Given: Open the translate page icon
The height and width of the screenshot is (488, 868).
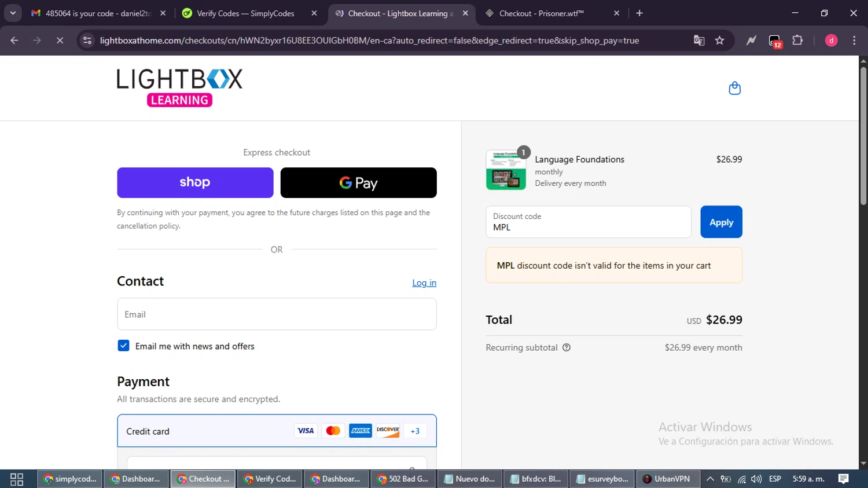Looking at the screenshot, I should (699, 41).
